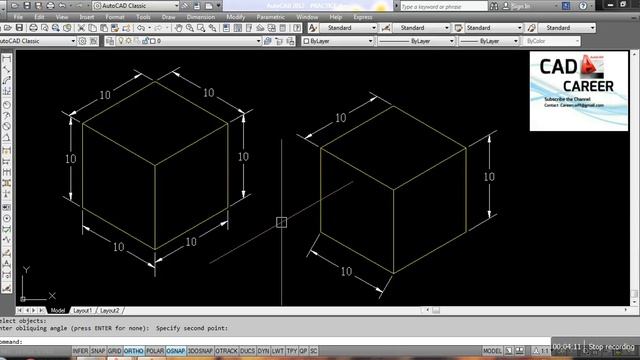Expand the Multileader Style Standard dropdown

point(592,28)
